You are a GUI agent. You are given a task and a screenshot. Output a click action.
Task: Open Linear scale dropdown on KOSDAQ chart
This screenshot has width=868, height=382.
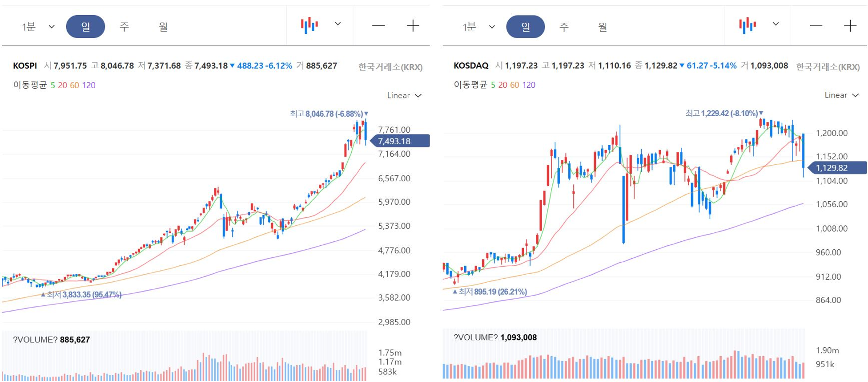[842, 95]
